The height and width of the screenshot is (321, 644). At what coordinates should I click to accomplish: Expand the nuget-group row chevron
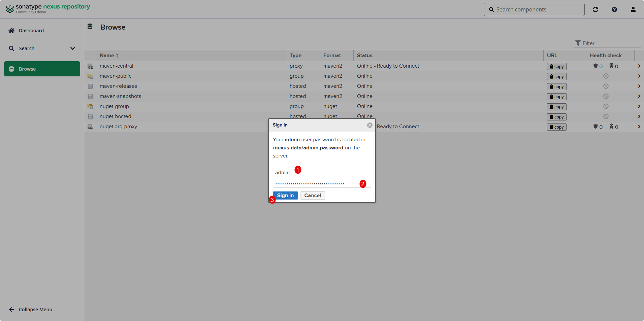click(639, 107)
